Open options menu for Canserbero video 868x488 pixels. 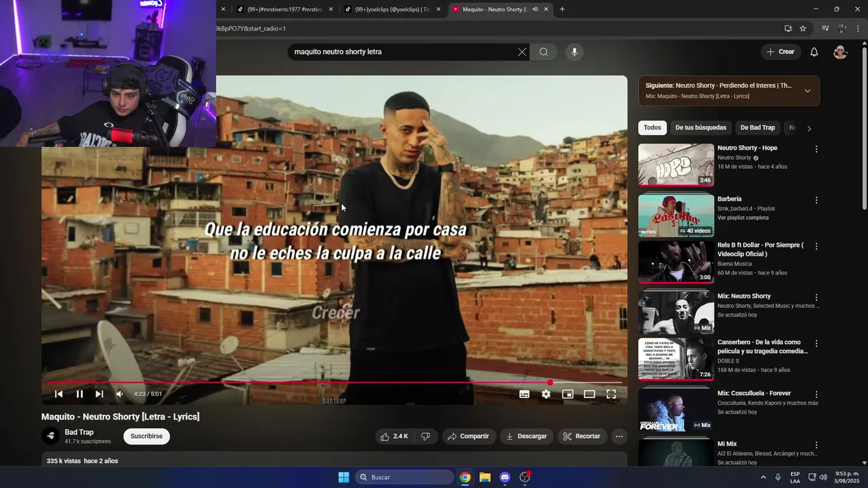pyautogui.click(x=816, y=344)
